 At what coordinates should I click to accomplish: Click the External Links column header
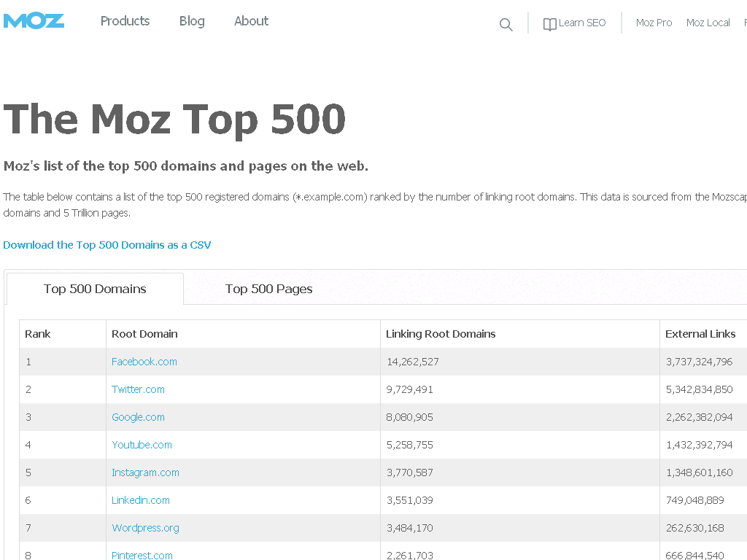pyautogui.click(x=700, y=334)
